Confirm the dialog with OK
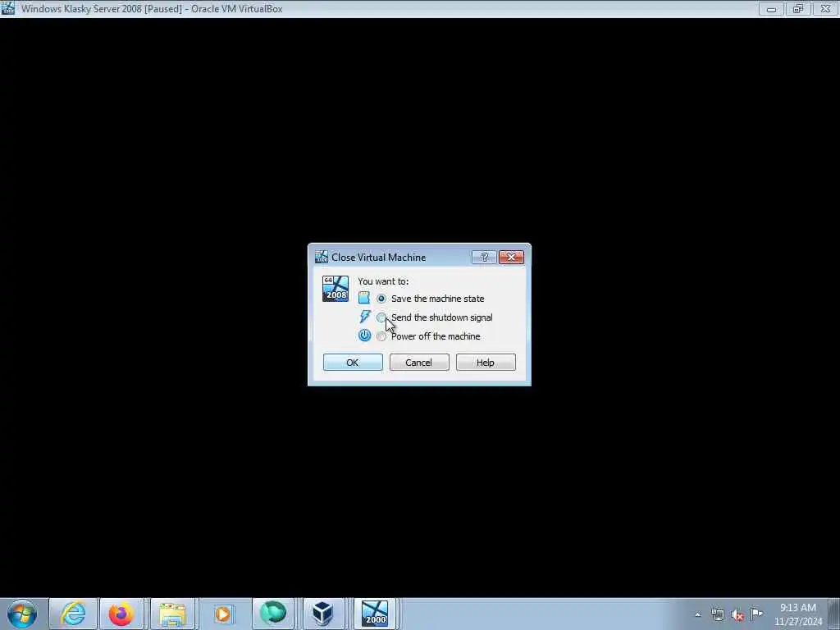The width and height of the screenshot is (840, 630). click(353, 362)
